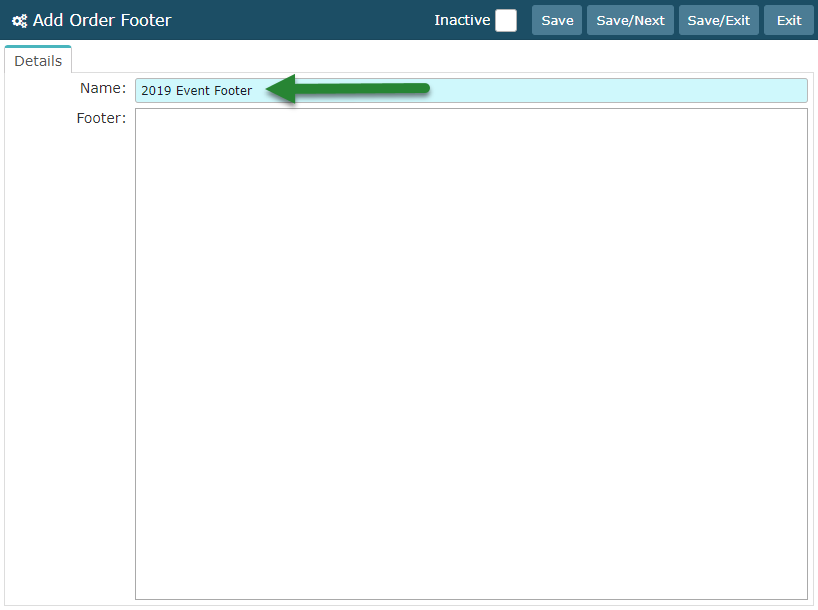The height and width of the screenshot is (610, 818).
Task: Click the Add Order Footer title text
Action: (102, 20)
